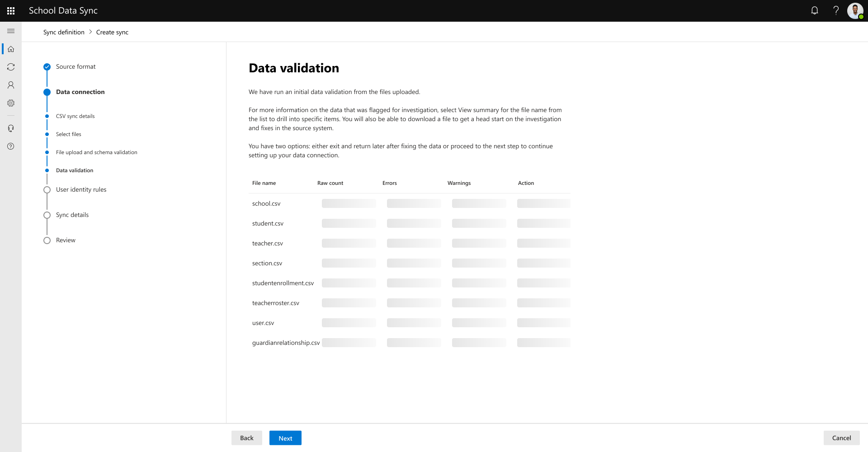Open notifications bell
This screenshot has height=452, width=868.
click(815, 11)
